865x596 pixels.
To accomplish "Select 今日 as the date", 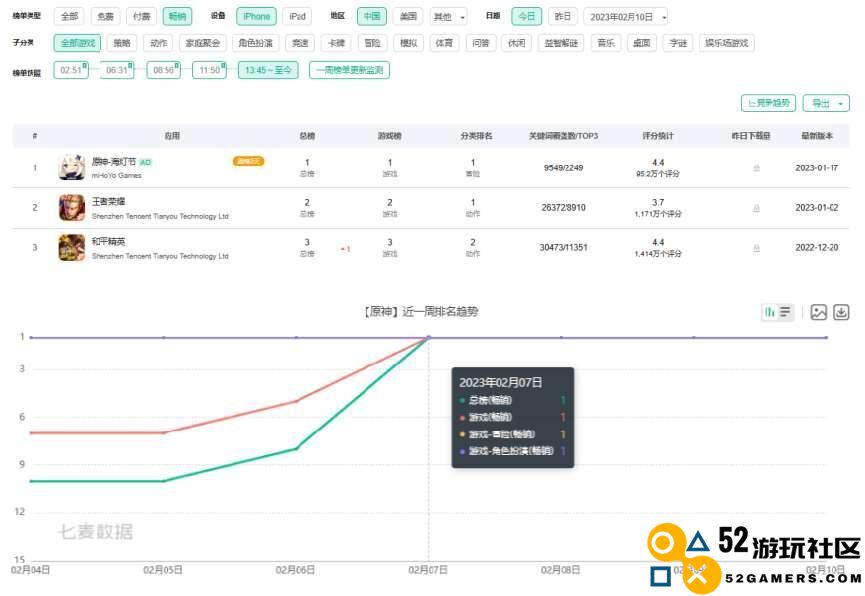I will point(527,17).
